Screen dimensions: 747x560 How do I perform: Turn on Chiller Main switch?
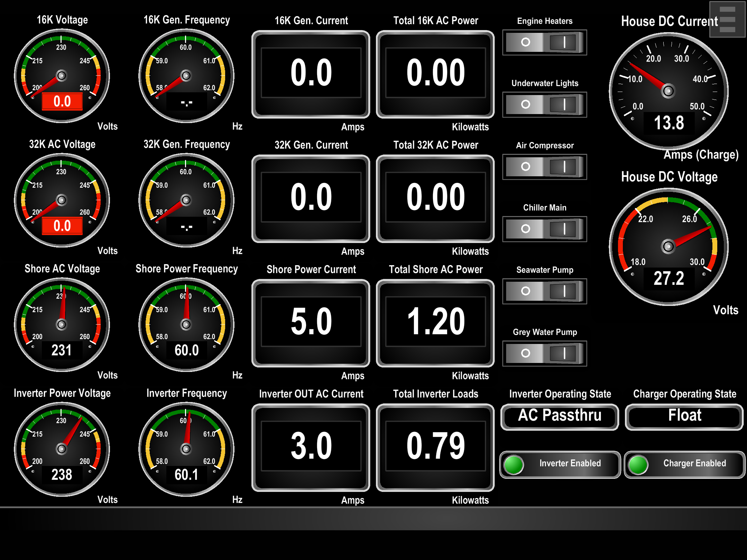click(544, 229)
